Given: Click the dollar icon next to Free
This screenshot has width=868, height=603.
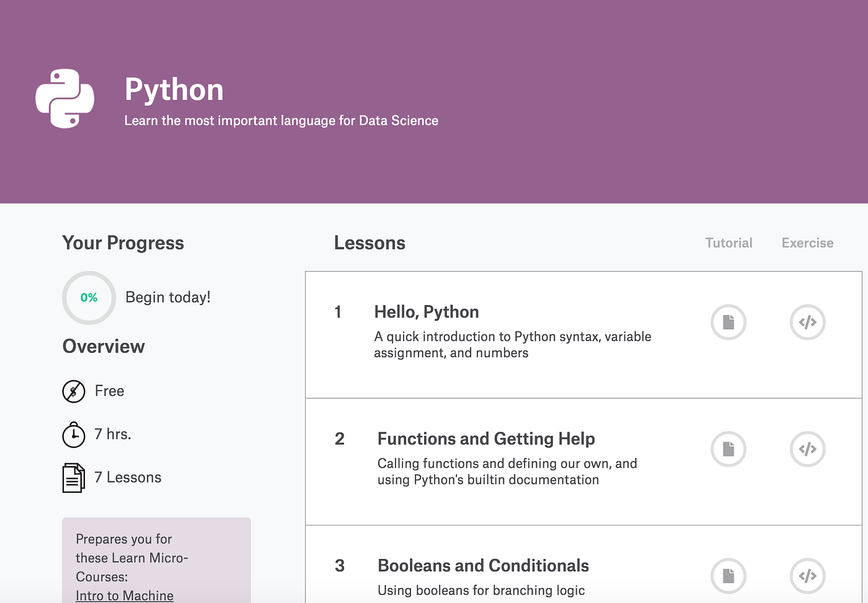Looking at the screenshot, I should (x=74, y=391).
